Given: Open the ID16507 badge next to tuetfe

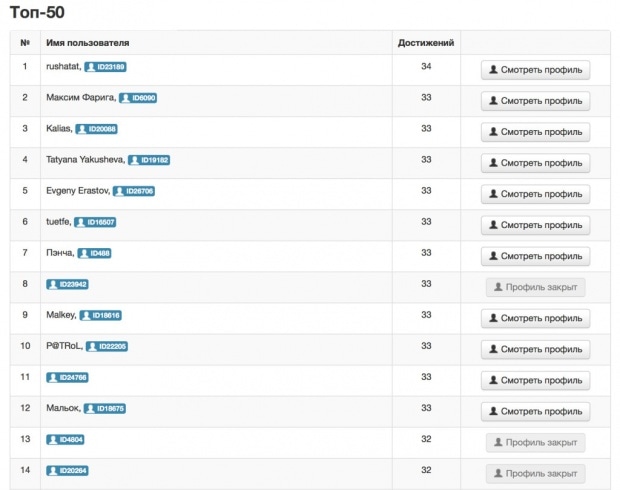Looking at the screenshot, I should point(95,222).
